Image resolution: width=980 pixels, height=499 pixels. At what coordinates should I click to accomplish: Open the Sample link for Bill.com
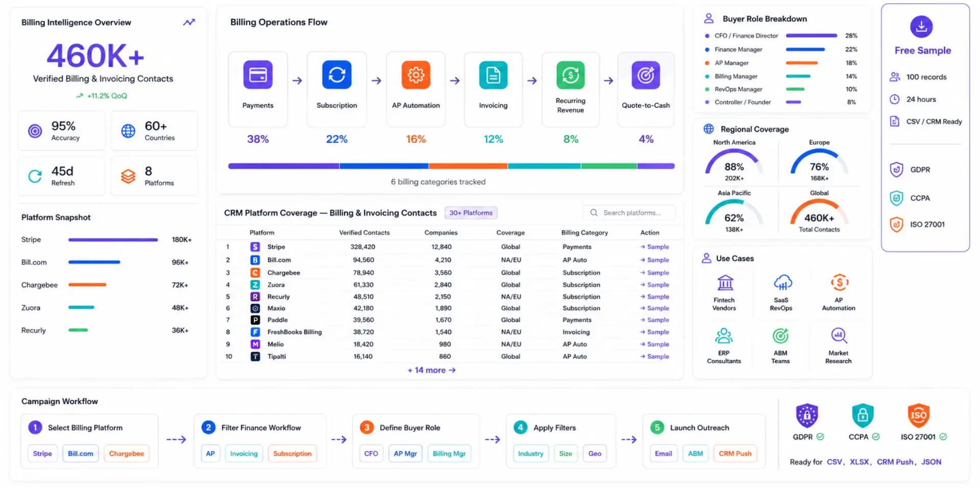point(655,260)
